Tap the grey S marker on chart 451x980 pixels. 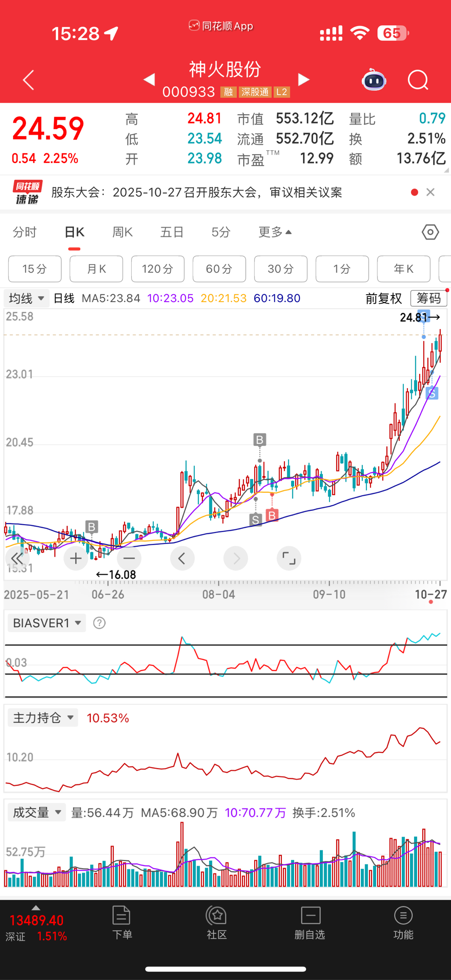(256, 520)
